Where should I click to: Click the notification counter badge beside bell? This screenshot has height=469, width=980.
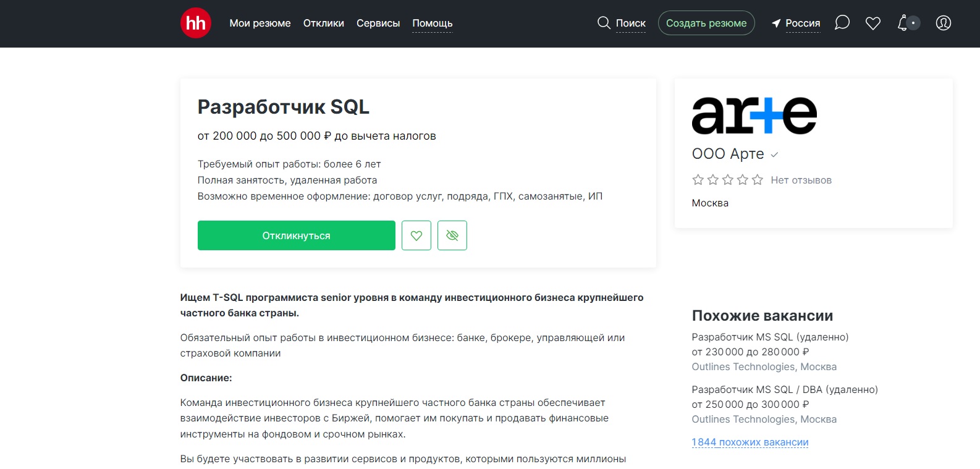[913, 23]
